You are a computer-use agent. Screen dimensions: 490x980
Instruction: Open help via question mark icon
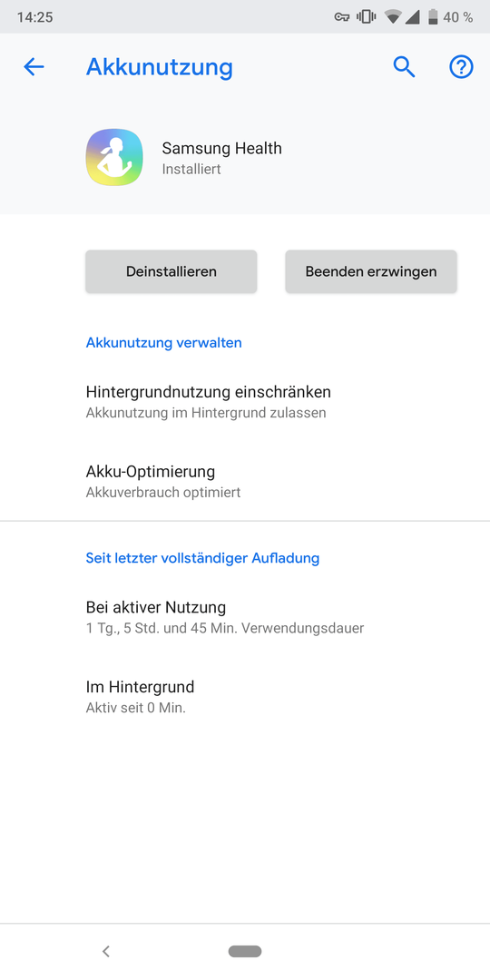(x=461, y=67)
